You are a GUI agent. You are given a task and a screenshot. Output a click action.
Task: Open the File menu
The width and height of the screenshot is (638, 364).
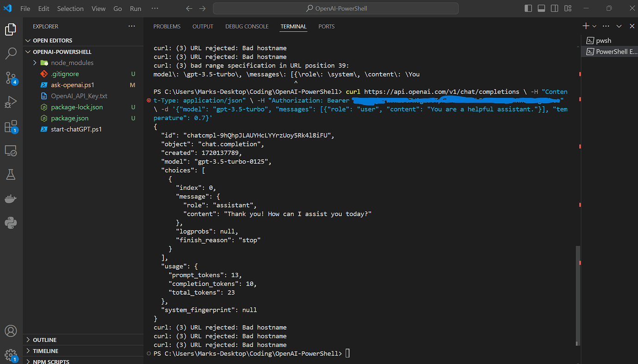25,8
